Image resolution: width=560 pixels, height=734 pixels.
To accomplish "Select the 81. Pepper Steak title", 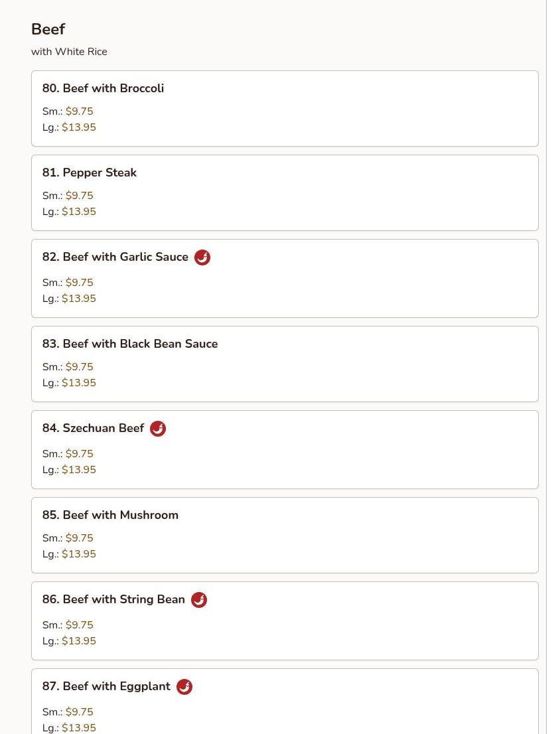I will click(90, 173).
